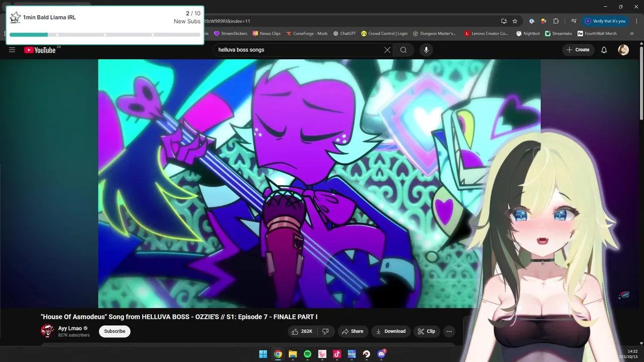This screenshot has height=362, width=644.
Task: Bookmark this page with the star icon
Action: click(515, 21)
